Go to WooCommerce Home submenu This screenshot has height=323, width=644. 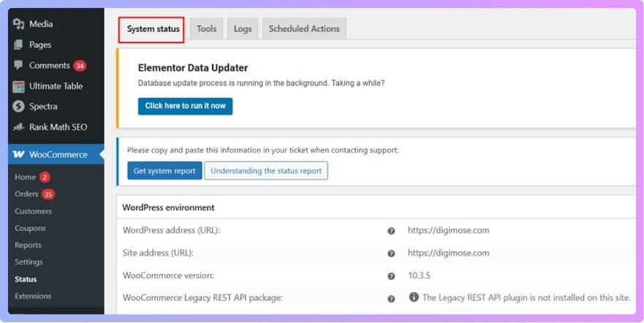click(x=25, y=178)
